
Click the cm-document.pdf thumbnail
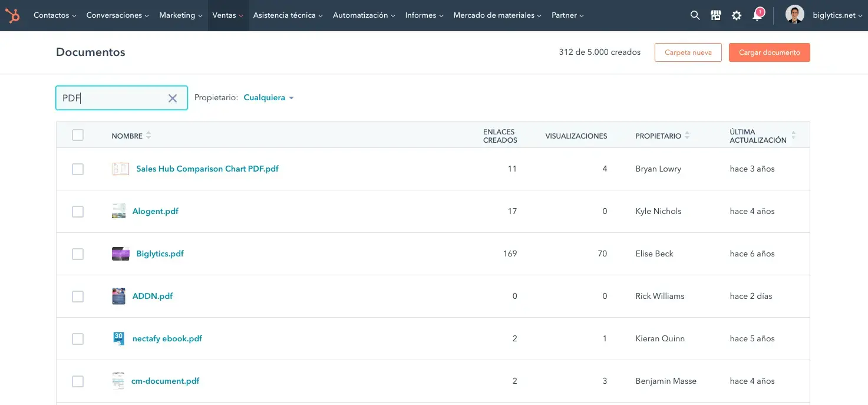tap(118, 381)
